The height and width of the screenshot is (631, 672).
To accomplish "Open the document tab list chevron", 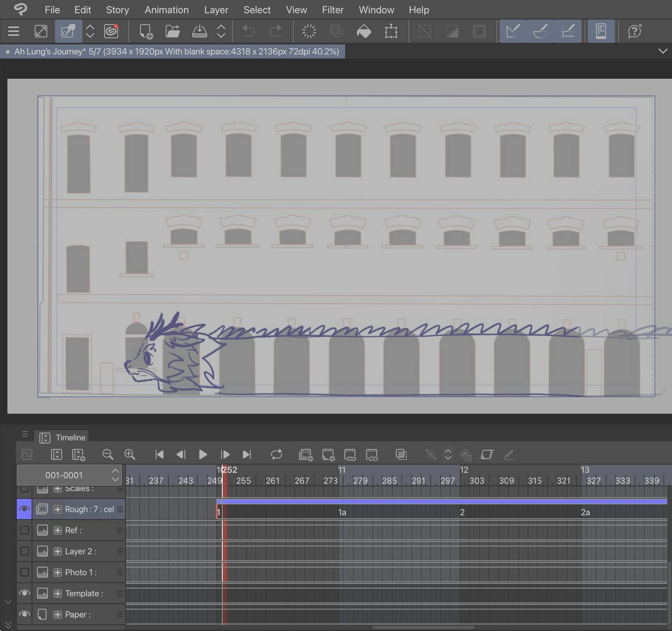I will pos(662,51).
